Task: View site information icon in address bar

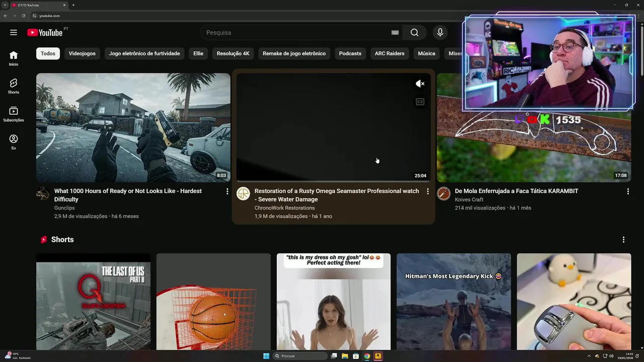Action: pos(34,16)
